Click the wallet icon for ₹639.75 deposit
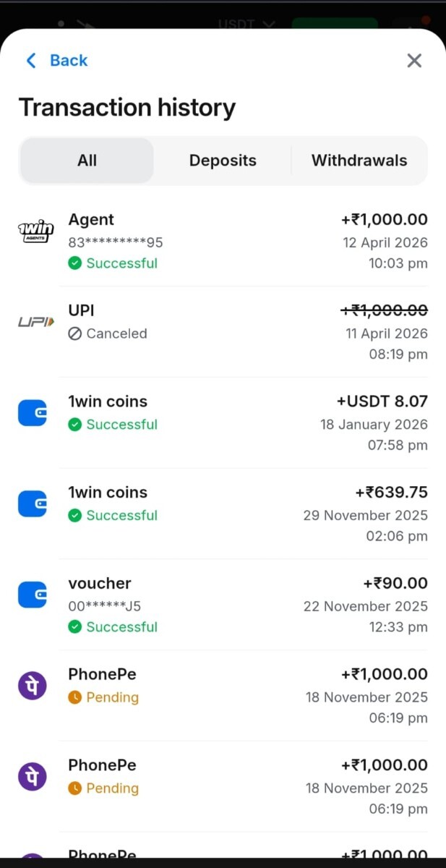This screenshot has width=446, height=868. [33, 503]
